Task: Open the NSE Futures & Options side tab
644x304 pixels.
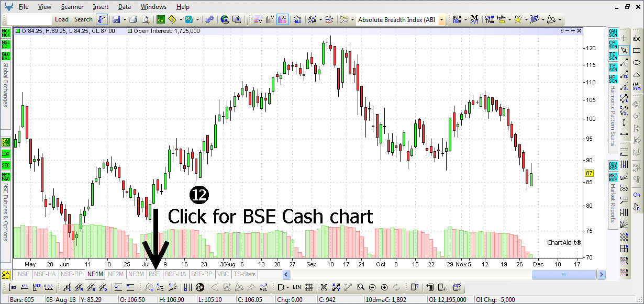Action: tap(6, 212)
